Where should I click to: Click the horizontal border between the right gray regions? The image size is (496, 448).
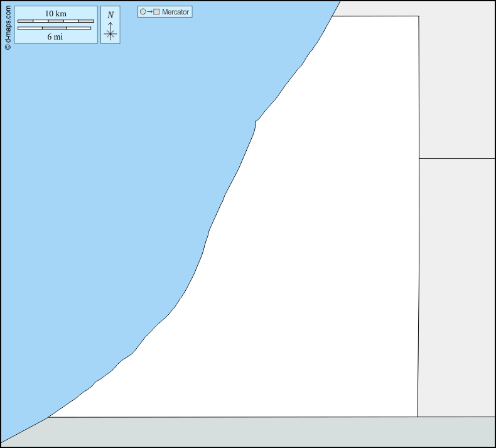coord(457,158)
